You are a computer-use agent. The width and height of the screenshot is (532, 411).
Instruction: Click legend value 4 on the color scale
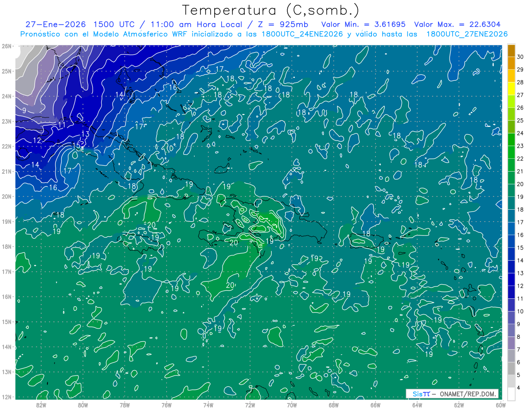coord(520,388)
